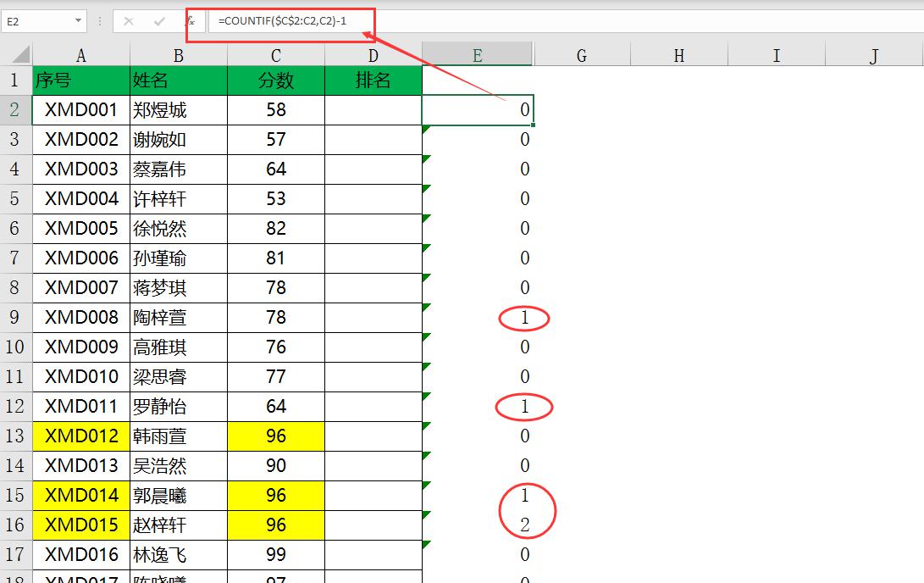Select highlighted cell XMD015
The height and width of the screenshot is (583, 924).
point(81,525)
